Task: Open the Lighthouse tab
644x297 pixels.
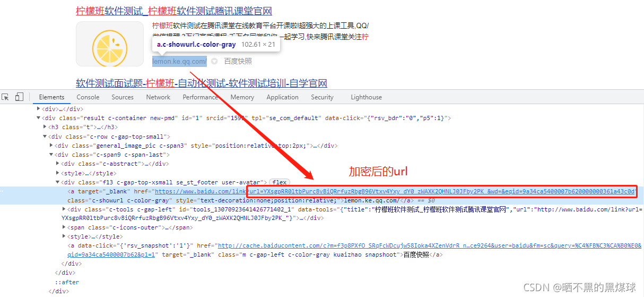Action: (x=366, y=97)
